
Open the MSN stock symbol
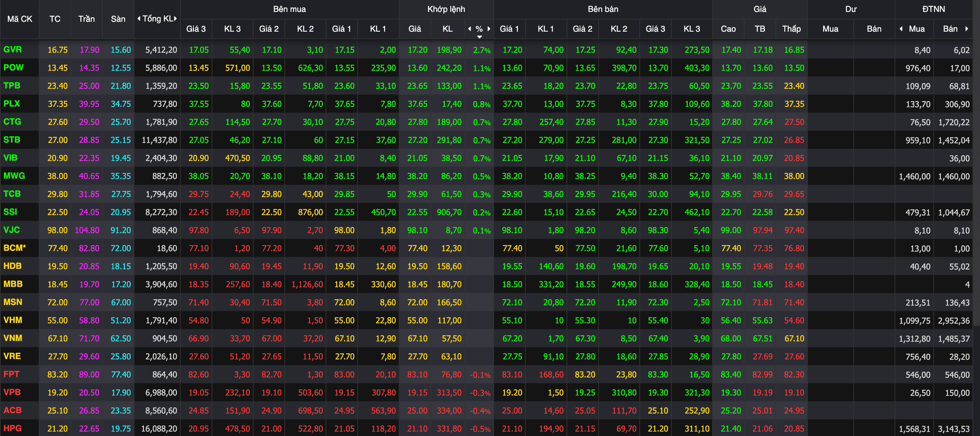click(13, 302)
